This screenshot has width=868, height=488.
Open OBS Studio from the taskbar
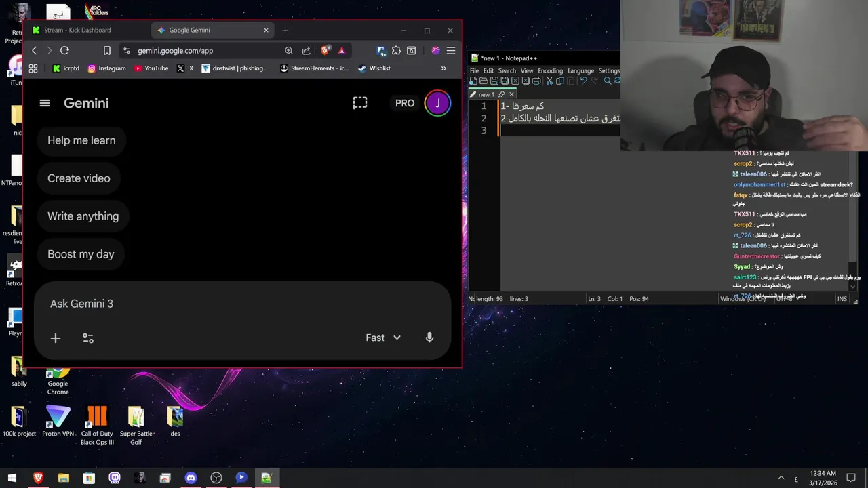(216, 478)
